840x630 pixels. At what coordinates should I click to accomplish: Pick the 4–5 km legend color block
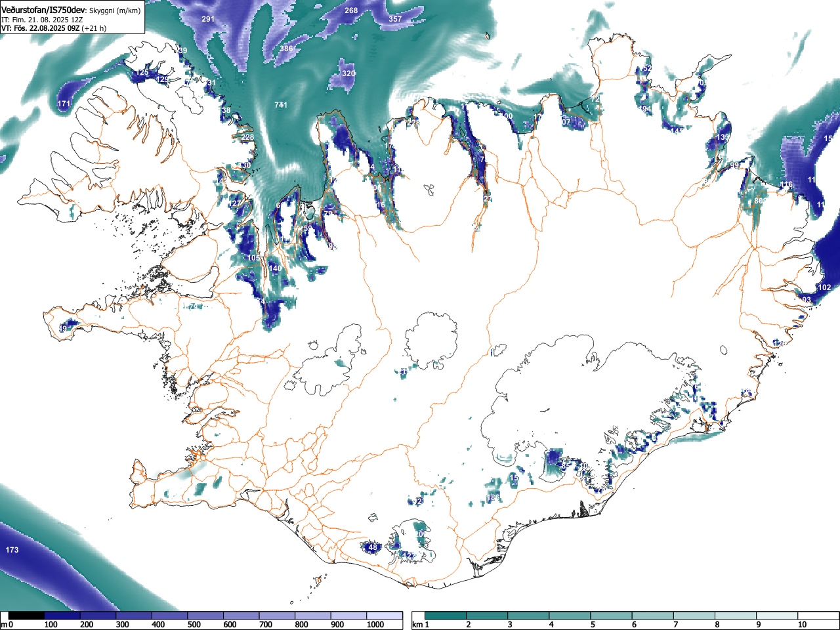coord(570,616)
